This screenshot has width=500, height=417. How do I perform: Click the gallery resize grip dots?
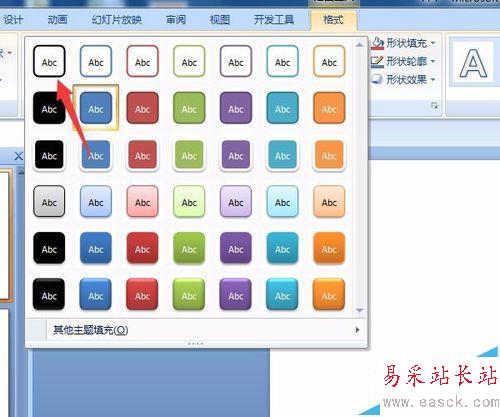pos(195,343)
